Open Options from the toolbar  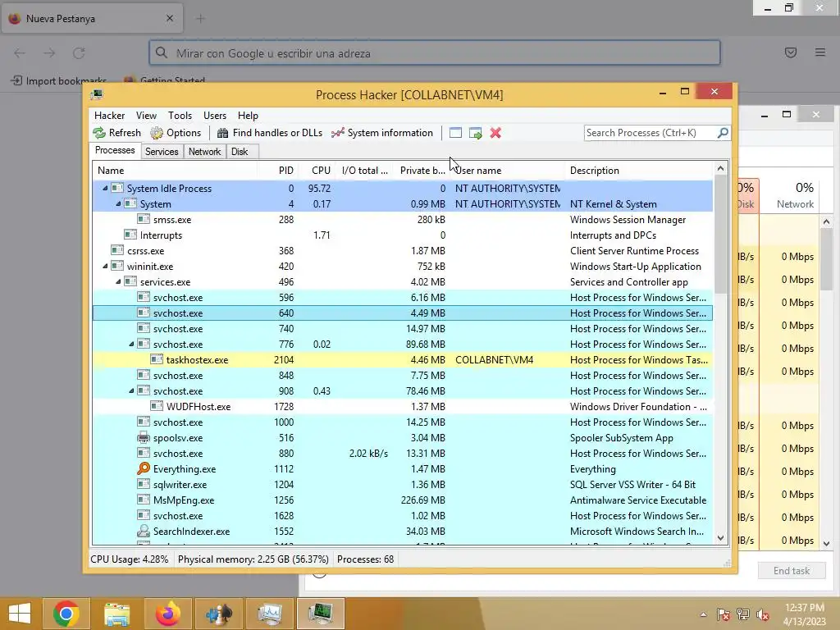pos(176,133)
